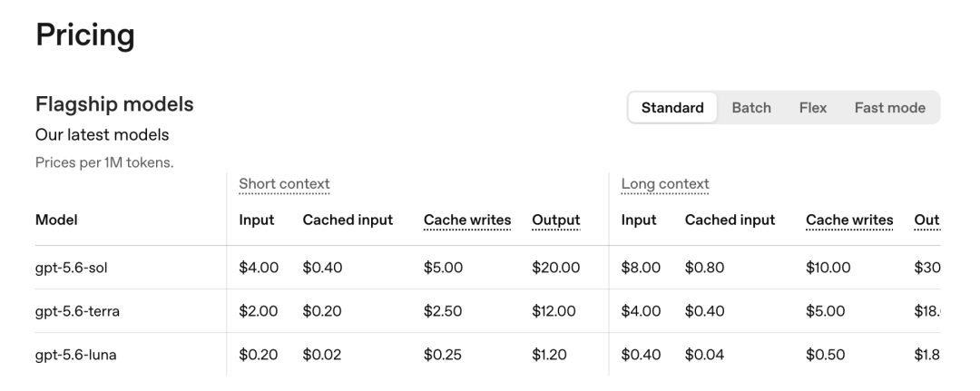980x391 pixels.
Task: Switch to Flex pricing tab
Action: (812, 107)
